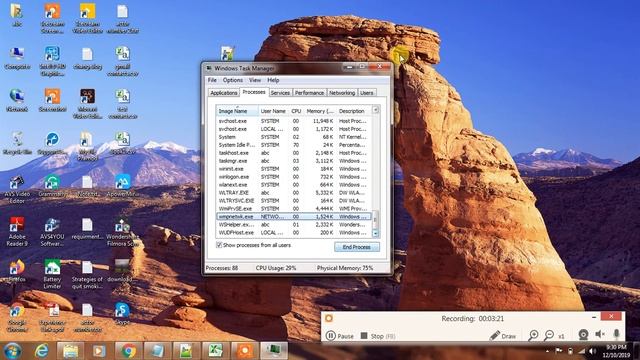Switch to the Networking tab
Image resolution: width=640 pixels, height=360 pixels.
pos(342,93)
